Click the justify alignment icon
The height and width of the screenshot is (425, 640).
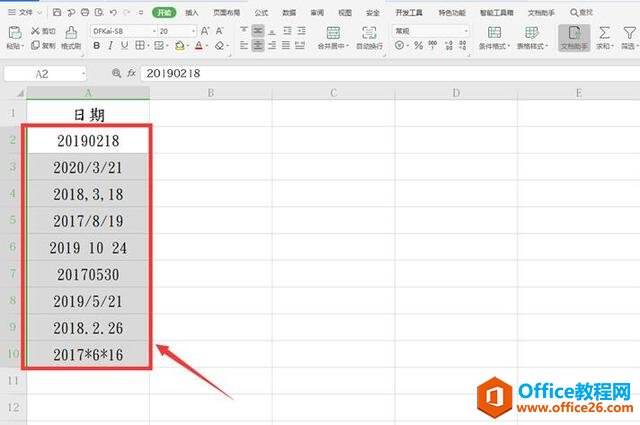click(x=286, y=45)
